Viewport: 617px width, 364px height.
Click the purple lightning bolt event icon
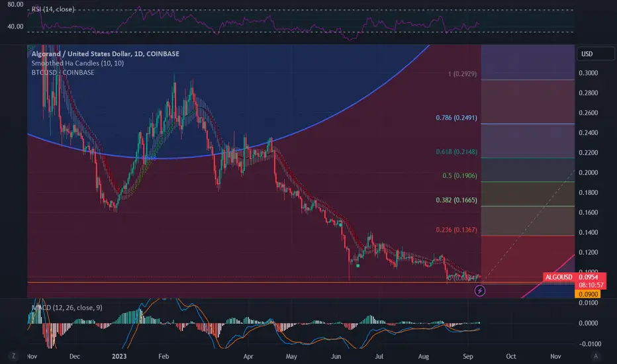pyautogui.click(x=480, y=291)
